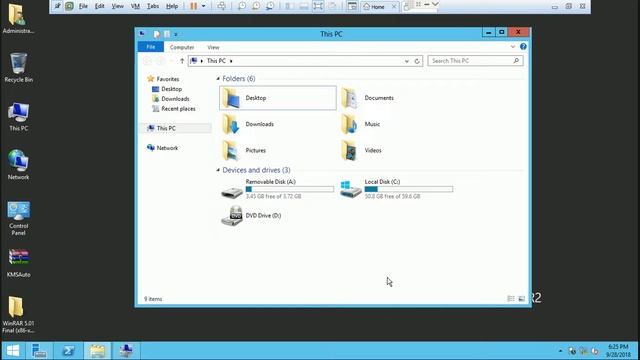Open the VMware Tabs menu
This screenshot has height=360, width=640.
click(153, 6)
